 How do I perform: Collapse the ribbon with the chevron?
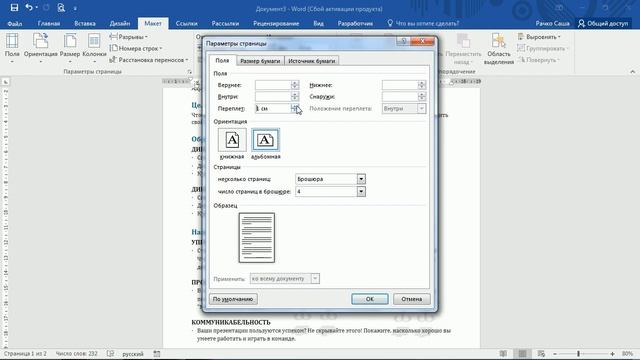pyautogui.click(x=633, y=72)
